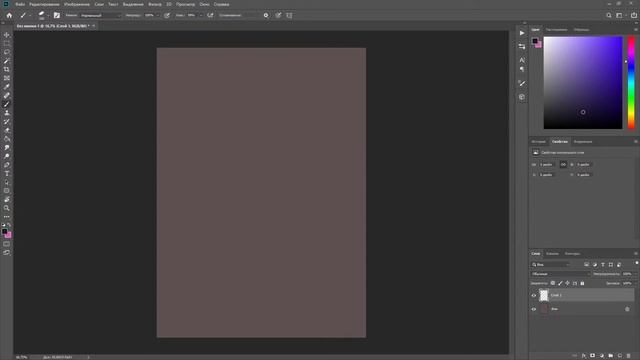Open the smoothing options gear
The height and width of the screenshot is (360, 640).
click(266, 16)
